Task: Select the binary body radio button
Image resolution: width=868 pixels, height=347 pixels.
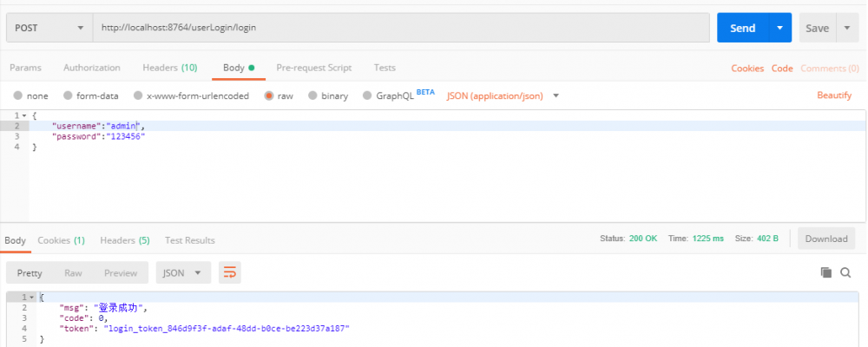Action: tap(312, 95)
